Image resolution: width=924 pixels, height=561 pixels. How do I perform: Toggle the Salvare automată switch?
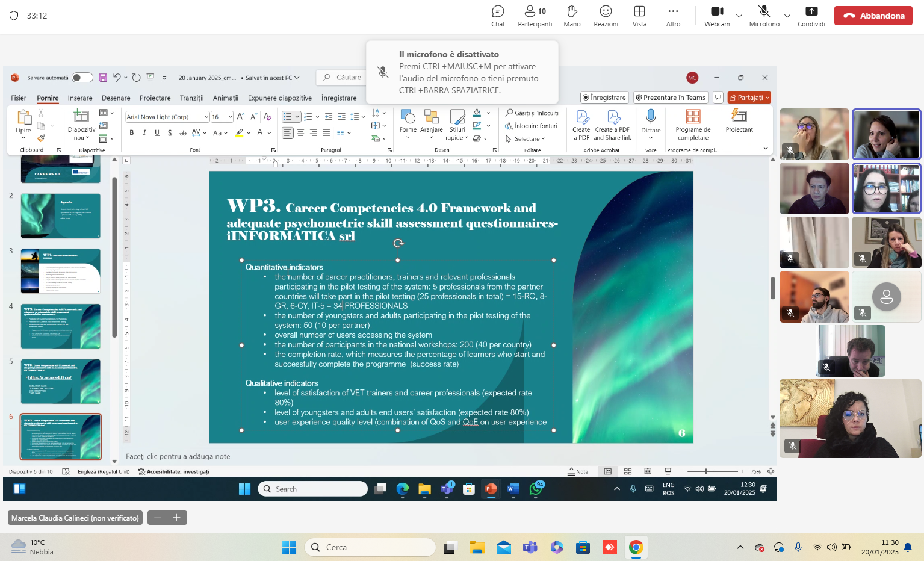[x=82, y=78]
